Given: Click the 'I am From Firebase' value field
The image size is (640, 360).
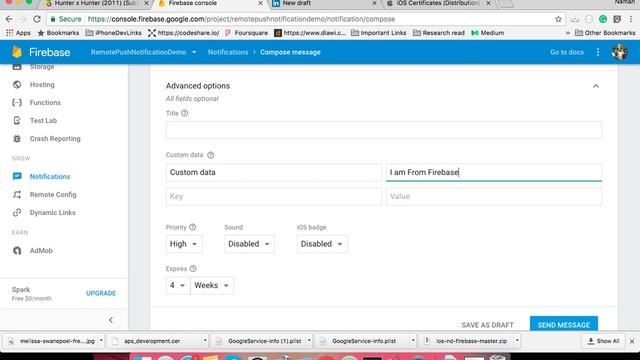Looking at the screenshot, I should tap(494, 172).
